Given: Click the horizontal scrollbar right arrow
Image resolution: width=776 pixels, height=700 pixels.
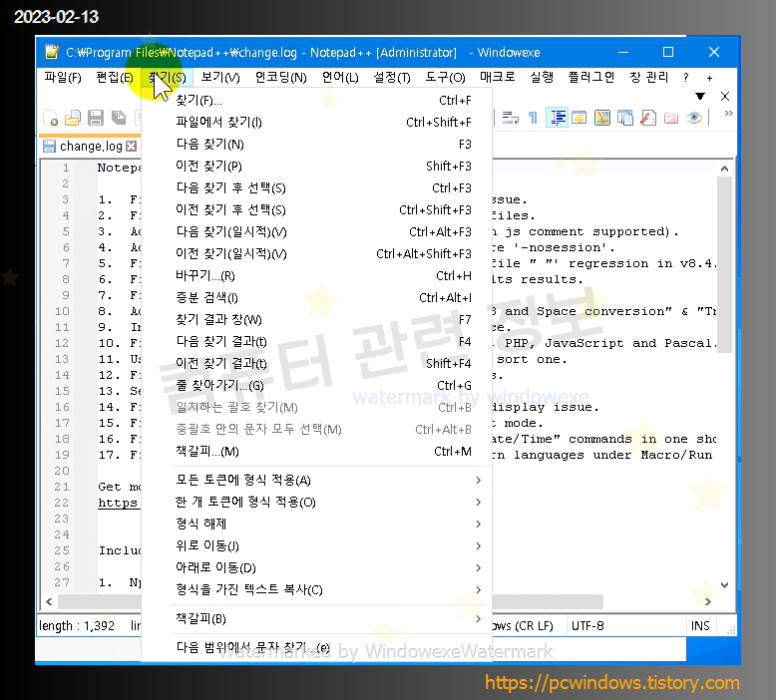Looking at the screenshot, I should 708,601.
